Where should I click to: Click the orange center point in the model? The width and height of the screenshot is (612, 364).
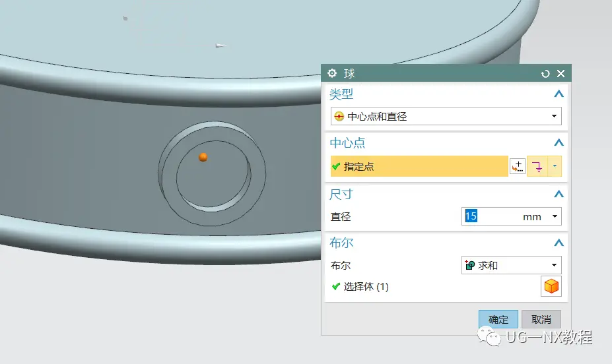tap(203, 157)
